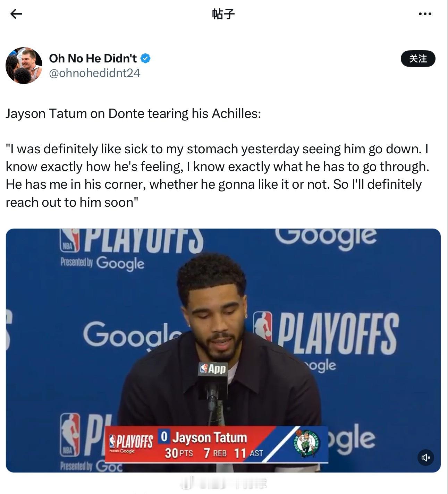The height and width of the screenshot is (494, 448).
Task: Select the quoted tweet paragraph text
Action: [x=218, y=176]
